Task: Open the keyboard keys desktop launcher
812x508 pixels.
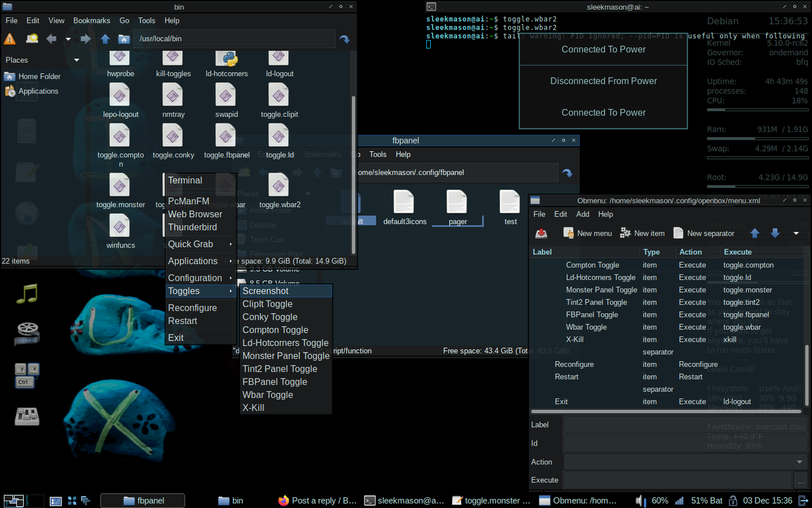Action: (x=27, y=375)
